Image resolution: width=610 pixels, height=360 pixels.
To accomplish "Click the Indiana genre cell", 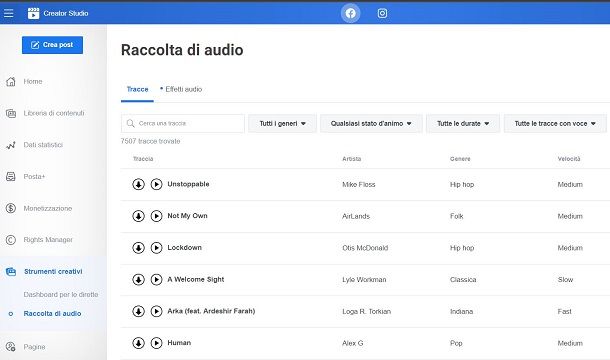I will pyautogui.click(x=461, y=311).
